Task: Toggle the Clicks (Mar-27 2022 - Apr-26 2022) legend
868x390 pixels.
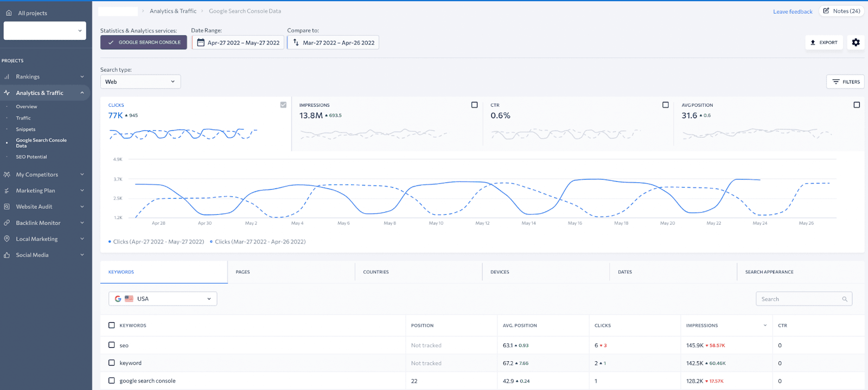Action: coord(258,242)
